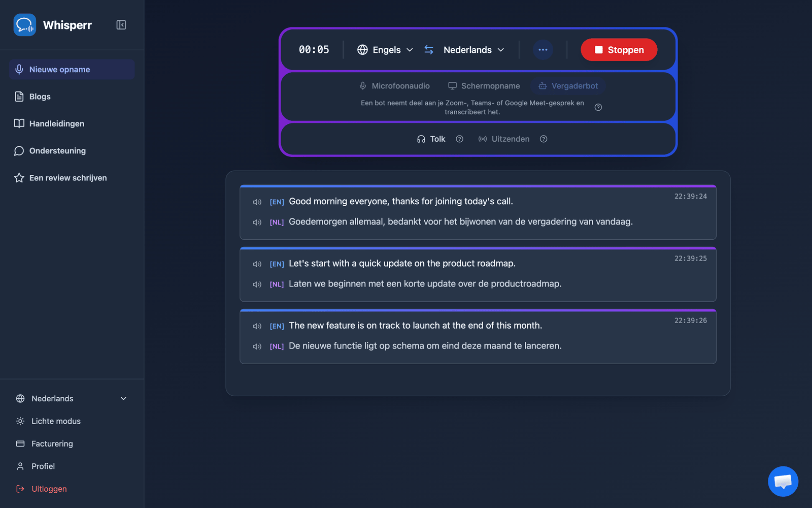Viewport: 812px width, 508px height.
Task: Click the 22:39:24 timestamp
Action: 690,196
